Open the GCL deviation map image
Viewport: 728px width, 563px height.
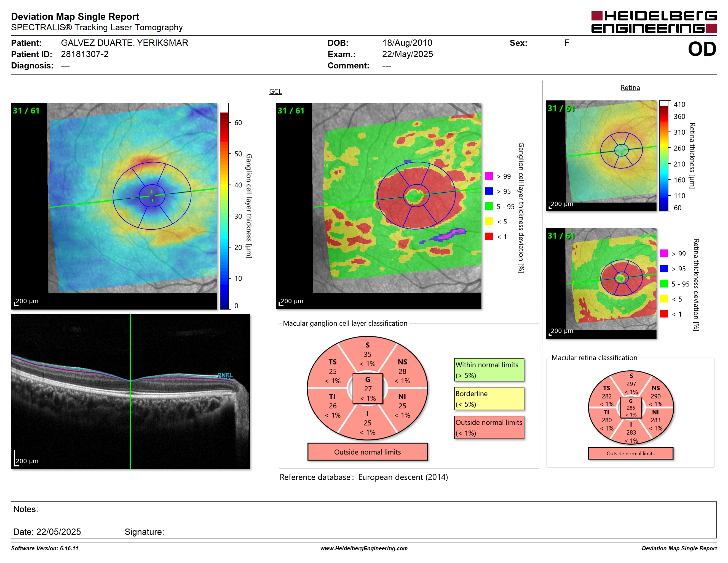(378, 206)
